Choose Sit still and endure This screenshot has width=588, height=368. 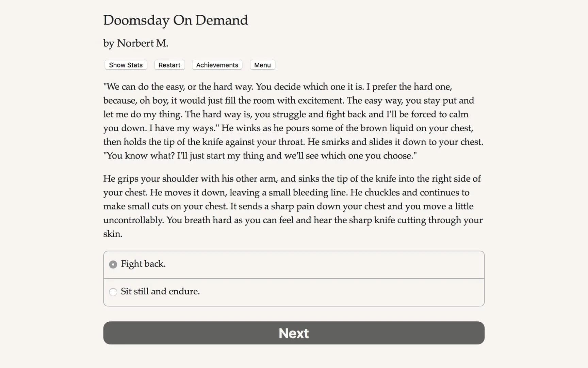160,292
